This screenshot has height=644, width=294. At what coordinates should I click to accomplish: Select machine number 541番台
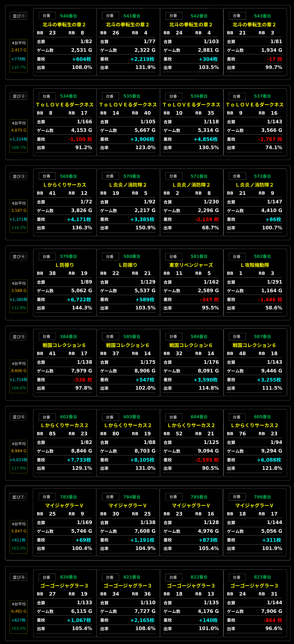tap(132, 16)
